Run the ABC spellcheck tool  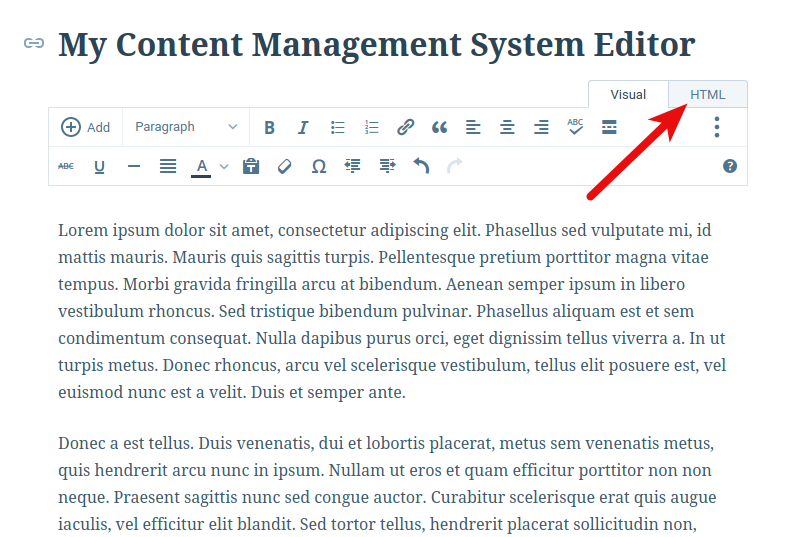(x=575, y=126)
